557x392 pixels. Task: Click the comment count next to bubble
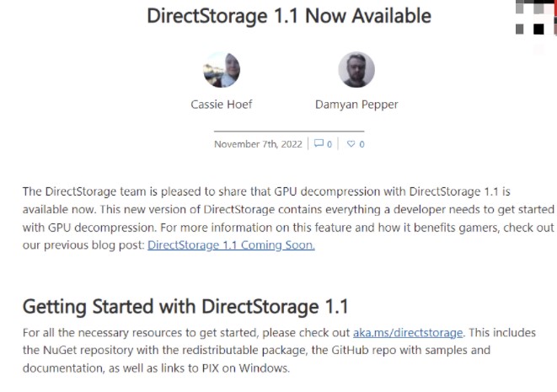(x=329, y=144)
